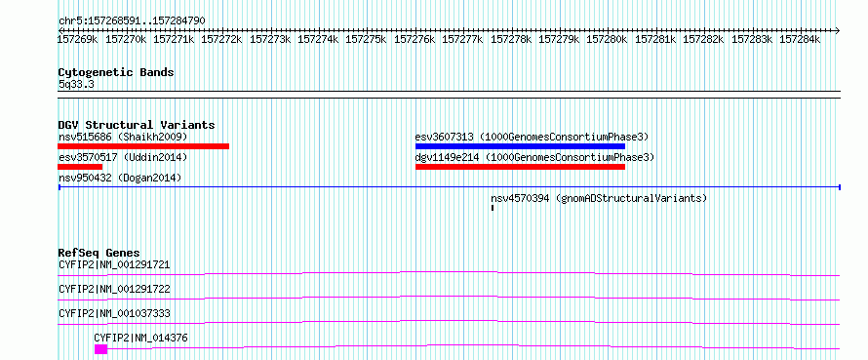
Task: Click the chr5:157268591..157284790 coordinates text
Action: 132,20
